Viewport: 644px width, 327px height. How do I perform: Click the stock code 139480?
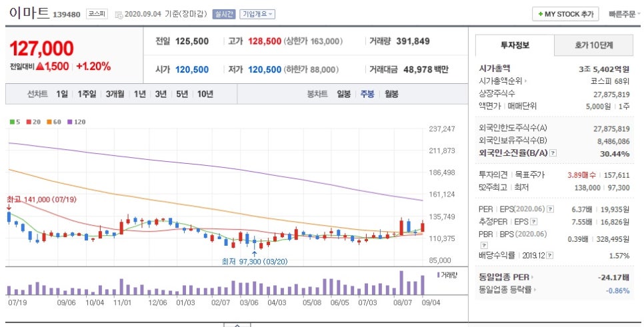tap(67, 15)
